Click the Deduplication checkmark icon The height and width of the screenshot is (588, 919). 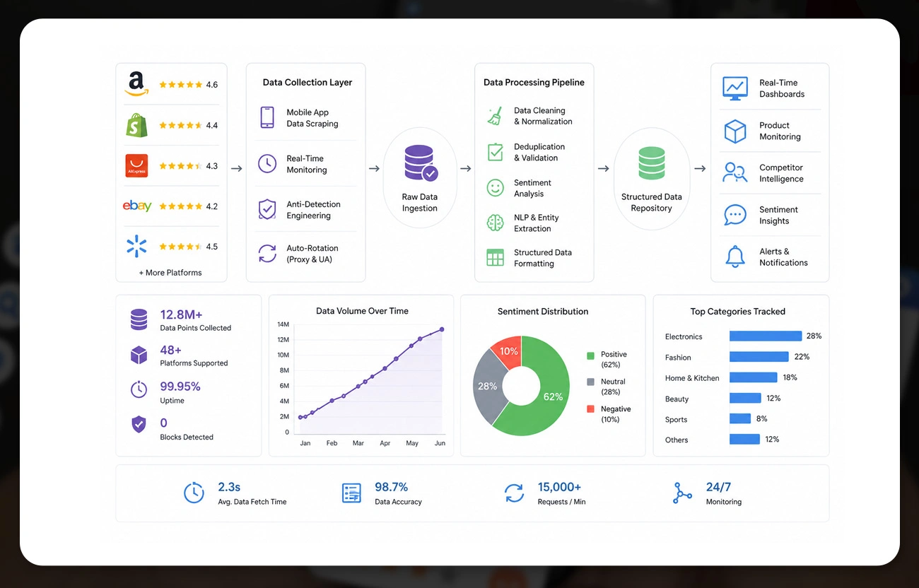point(495,152)
